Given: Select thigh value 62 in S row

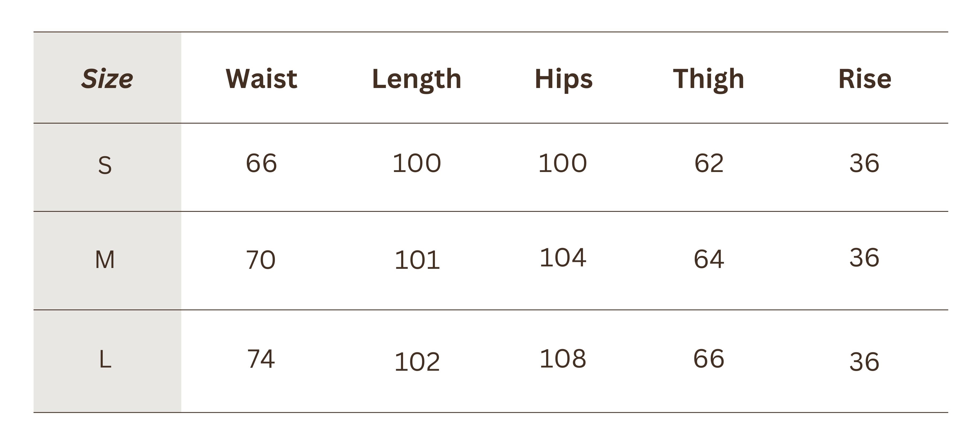Looking at the screenshot, I should [x=709, y=163].
